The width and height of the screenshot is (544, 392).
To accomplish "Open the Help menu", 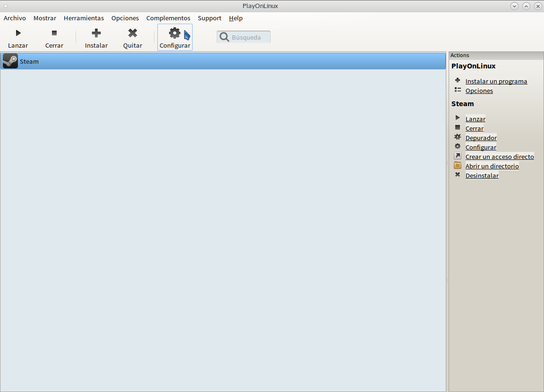I will [x=236, y=18].
